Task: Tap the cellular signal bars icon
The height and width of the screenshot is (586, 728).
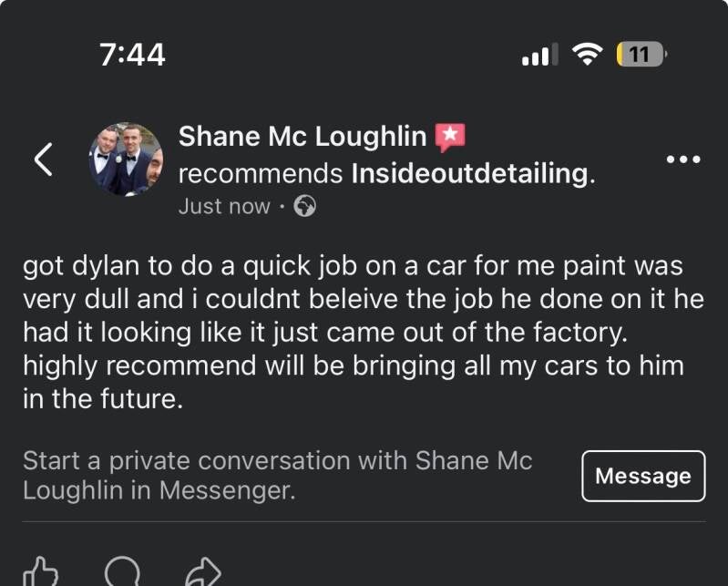Action: pyautogui.click(x=540, y=57)
